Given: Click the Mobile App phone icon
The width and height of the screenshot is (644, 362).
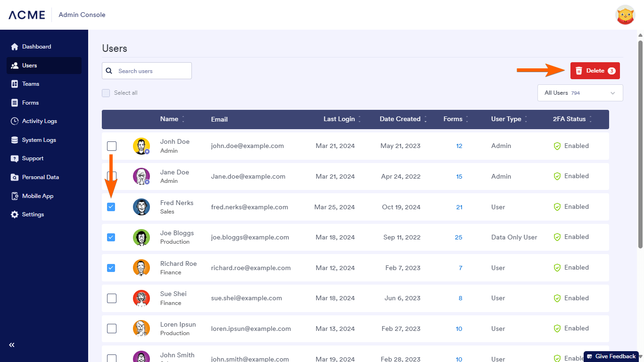Looking at the screenshot, I should tap(15, 196).
